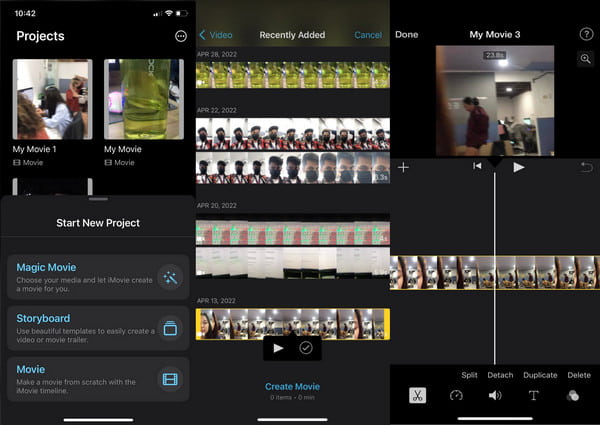Tap Delete in the clip actions
The height and width of the screenshot is (425, 600).
pos(579,375)
